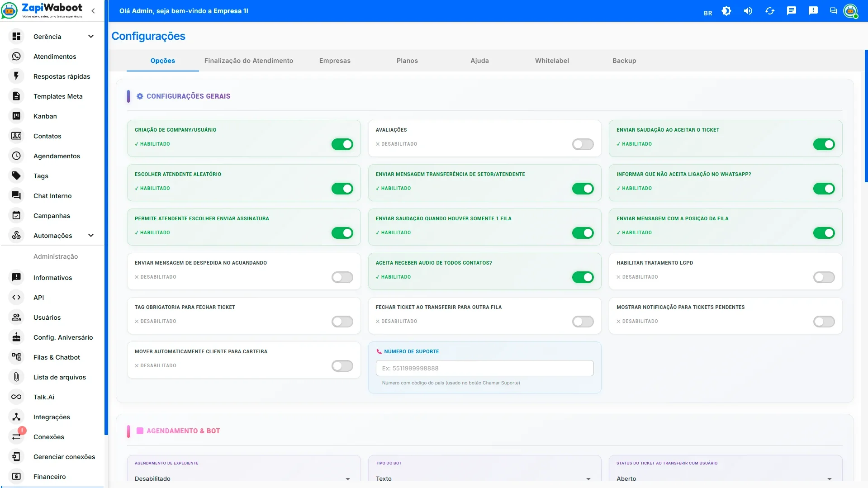This screenshot has height=488, width=868.
Task: Select the Opções tab
Action: point(163,61)
